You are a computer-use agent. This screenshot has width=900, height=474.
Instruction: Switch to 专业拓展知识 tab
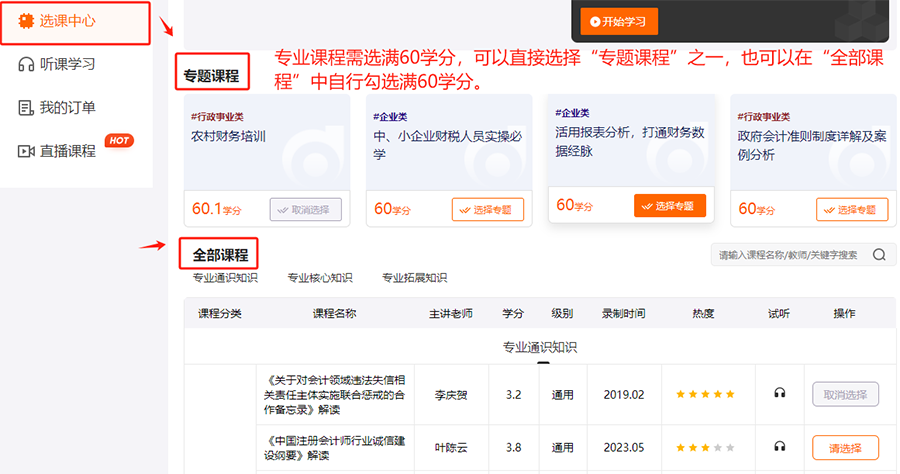click(414, 278)
